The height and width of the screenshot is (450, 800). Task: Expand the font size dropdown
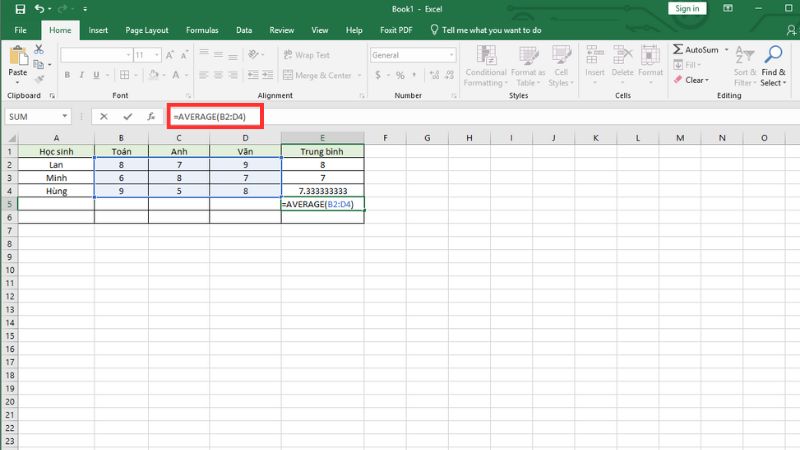[x=156, y=55]
